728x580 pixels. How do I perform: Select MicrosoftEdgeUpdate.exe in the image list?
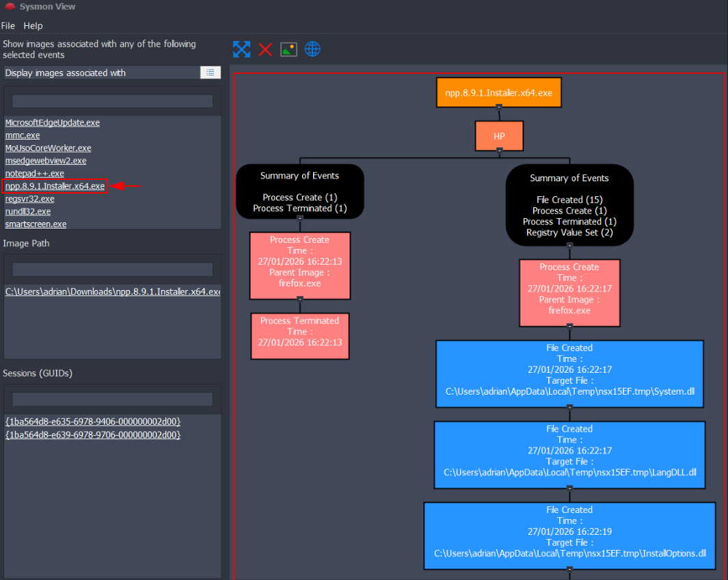click(x=53, y=123)
